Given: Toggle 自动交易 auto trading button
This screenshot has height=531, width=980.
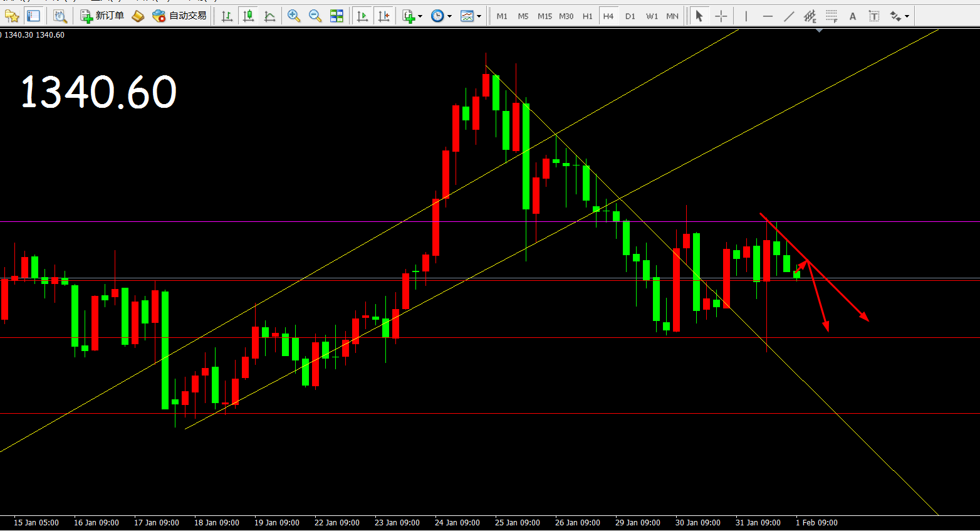Looking at the screenshot, I should point(180,16).
